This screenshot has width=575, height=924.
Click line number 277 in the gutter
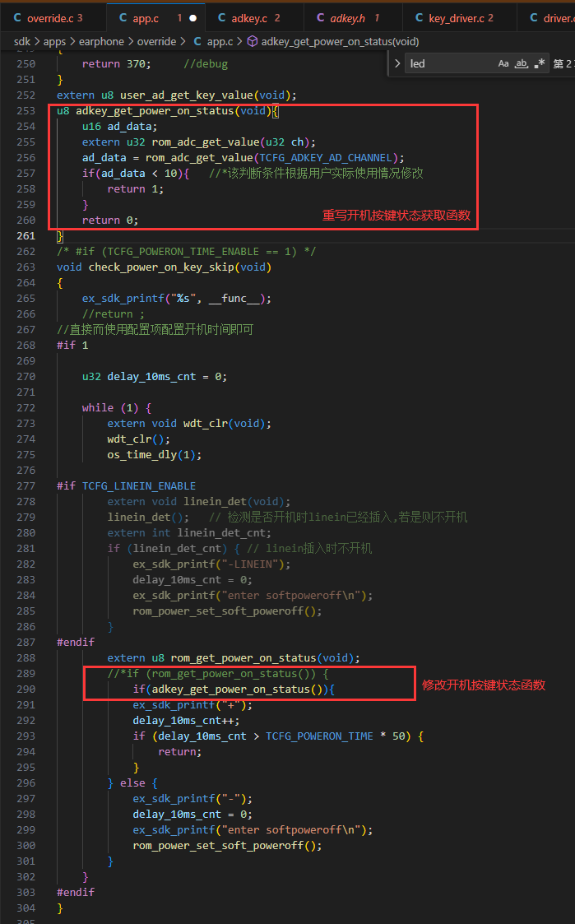click(x=26, y=486)
